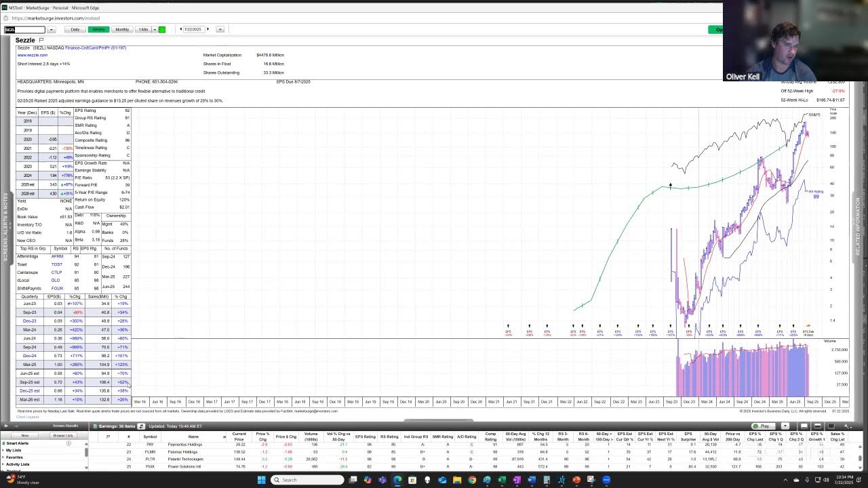Switch chart to Daily timeframe
The width and height of the screenshot is (868, 488).
click(75, 29)
